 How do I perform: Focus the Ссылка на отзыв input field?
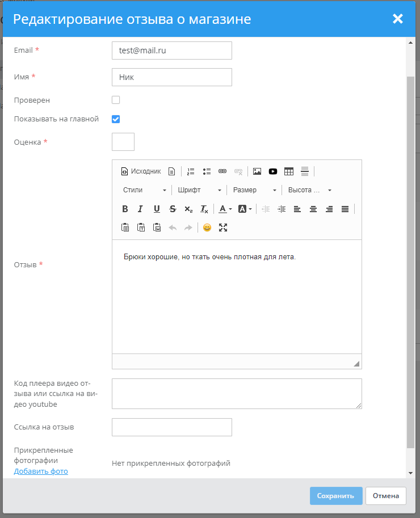pos(172,427)
